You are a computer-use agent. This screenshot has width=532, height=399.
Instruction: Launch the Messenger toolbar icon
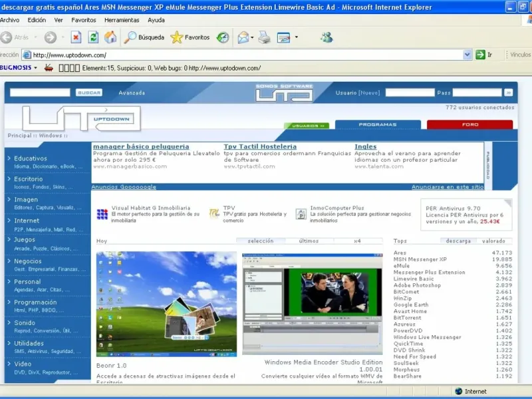(326, 37)
